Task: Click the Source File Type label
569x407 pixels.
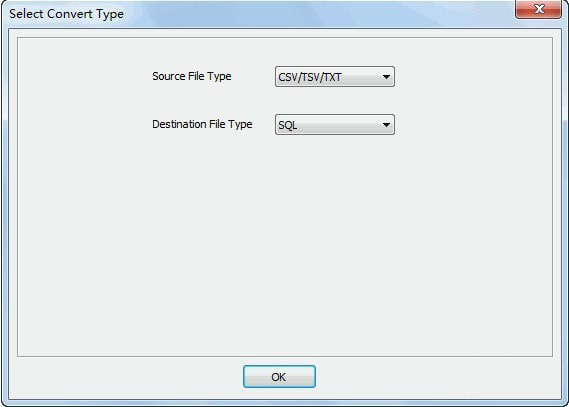Action: (x=192, y=77)
